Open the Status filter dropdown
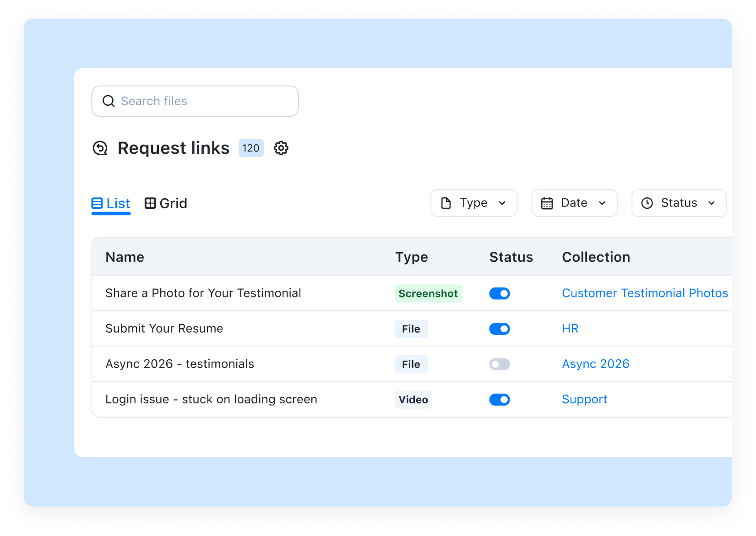This screenshot has height=536, width=756. tap(678, 203)
